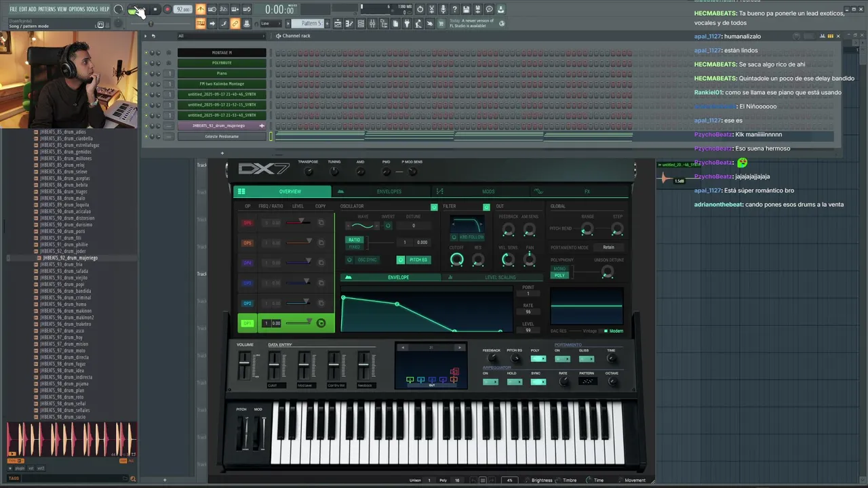868x488 pixels.
Task: Toggle the Arpeggiator ON switch
Action: tap(490, 382)
